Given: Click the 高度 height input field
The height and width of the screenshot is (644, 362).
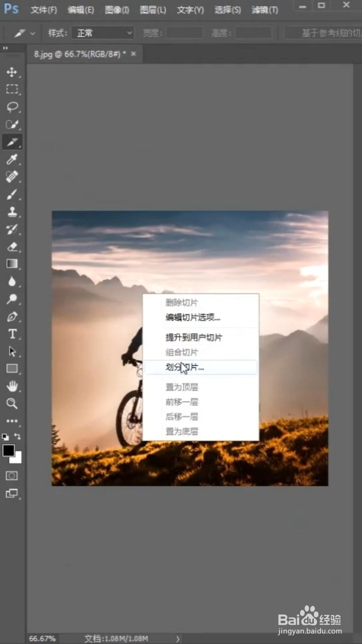Looking at the screenshot, I should (x=253, y=33).
